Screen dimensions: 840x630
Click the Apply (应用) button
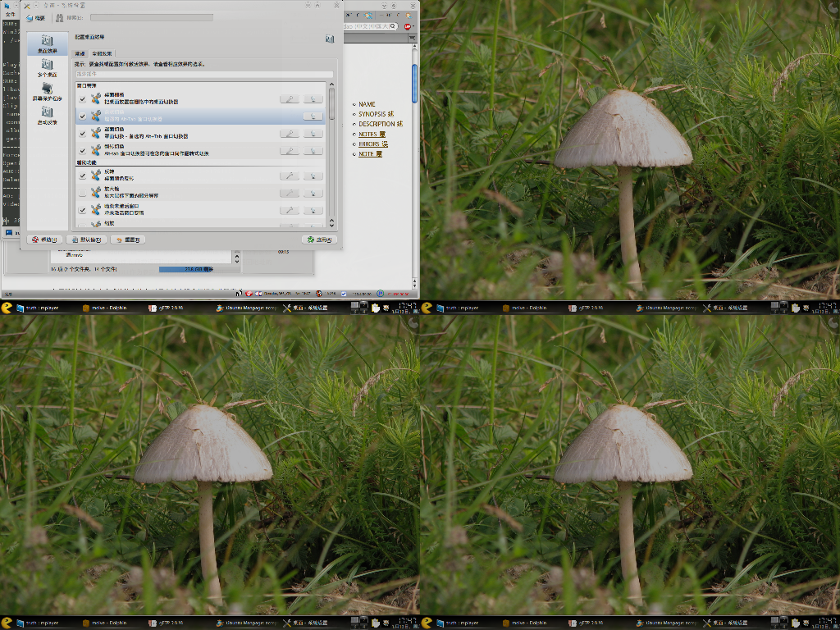(x=319, y=240)
